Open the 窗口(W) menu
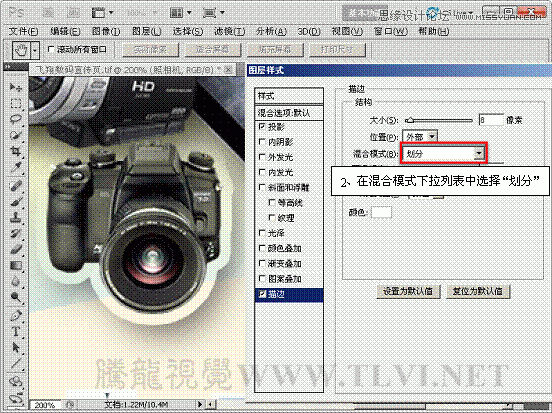The image size is (552, 413). pos(390,31)
